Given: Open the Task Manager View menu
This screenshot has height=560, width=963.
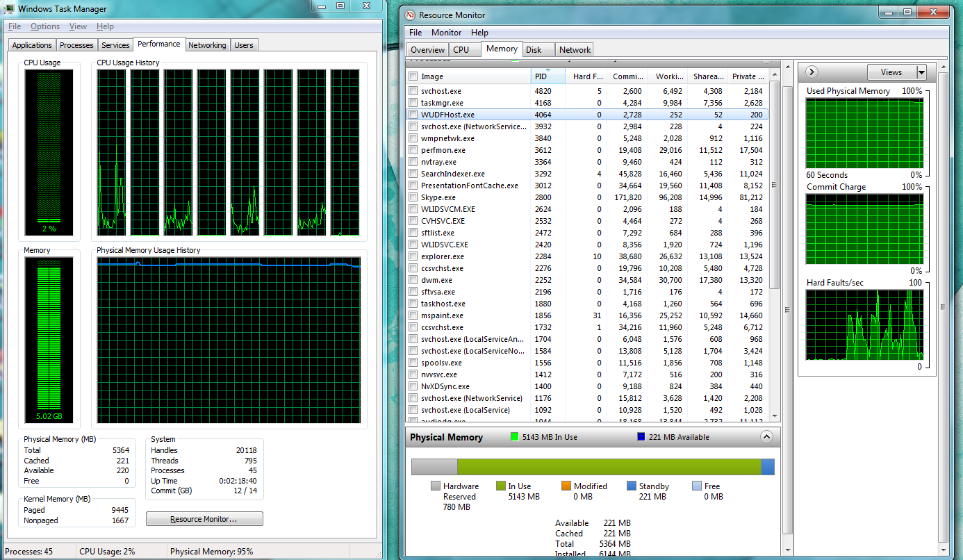Looking at the screenshot, I should (78, 26).
